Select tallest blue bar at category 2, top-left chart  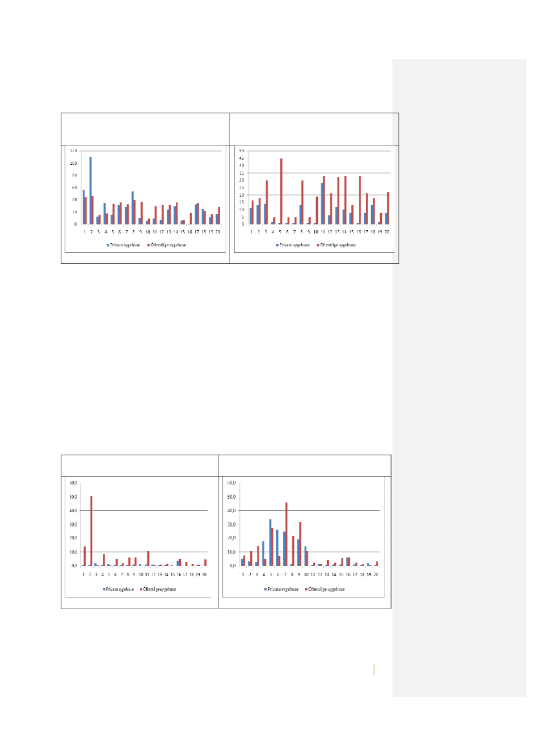point(90,190)
